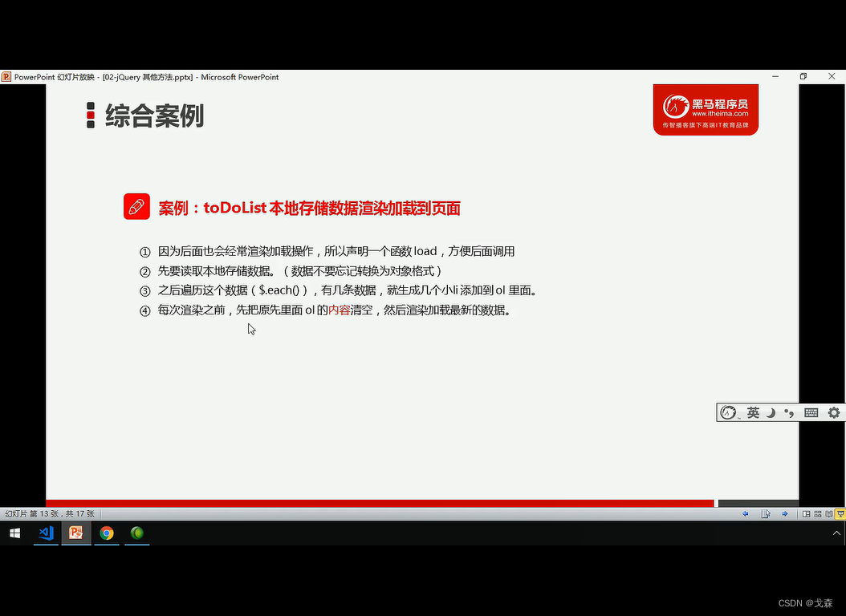Expand the system tray hidden icons chevron

click(x=836, y=533)
